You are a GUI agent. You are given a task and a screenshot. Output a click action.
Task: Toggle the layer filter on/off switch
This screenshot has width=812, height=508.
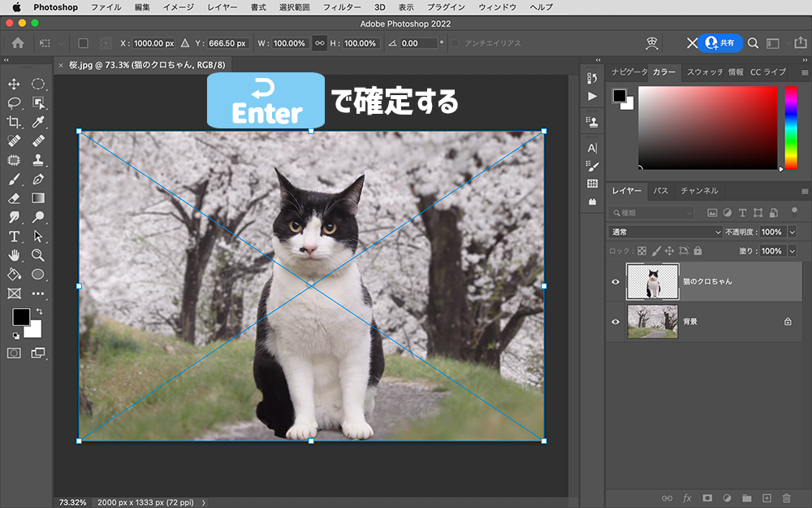(x=794, y=211)
